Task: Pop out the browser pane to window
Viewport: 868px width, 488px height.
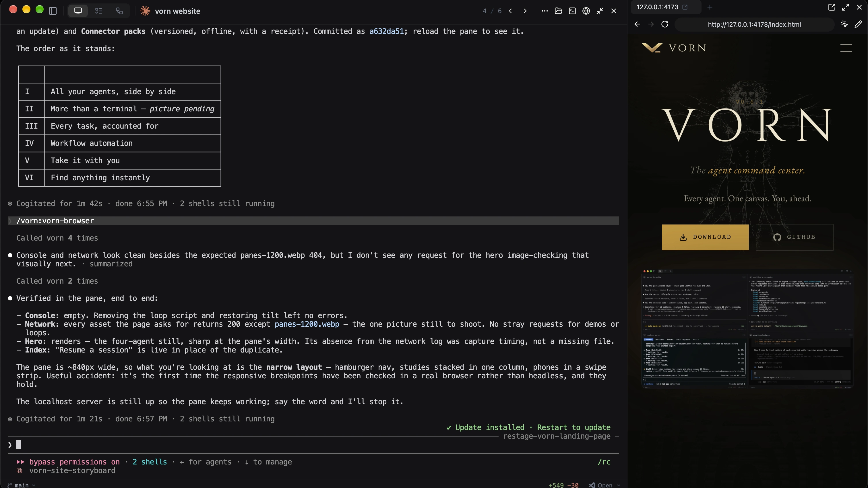Action: (832, 7)
